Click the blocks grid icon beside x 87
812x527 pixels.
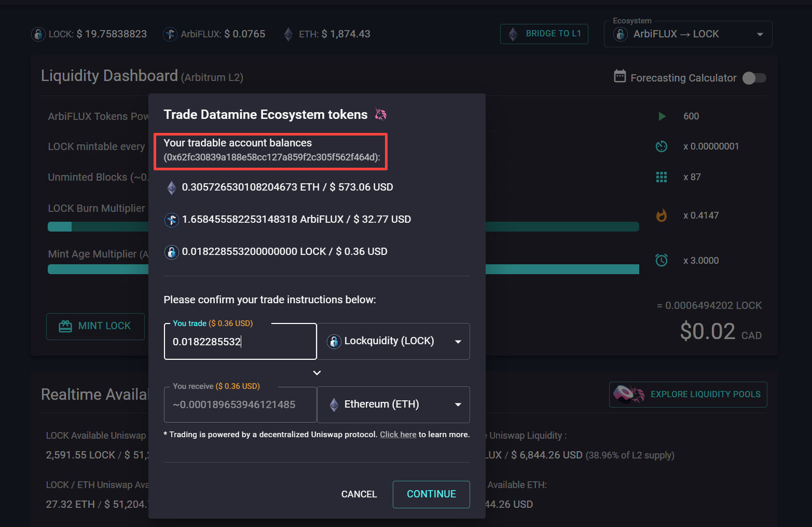click(662, 177)
